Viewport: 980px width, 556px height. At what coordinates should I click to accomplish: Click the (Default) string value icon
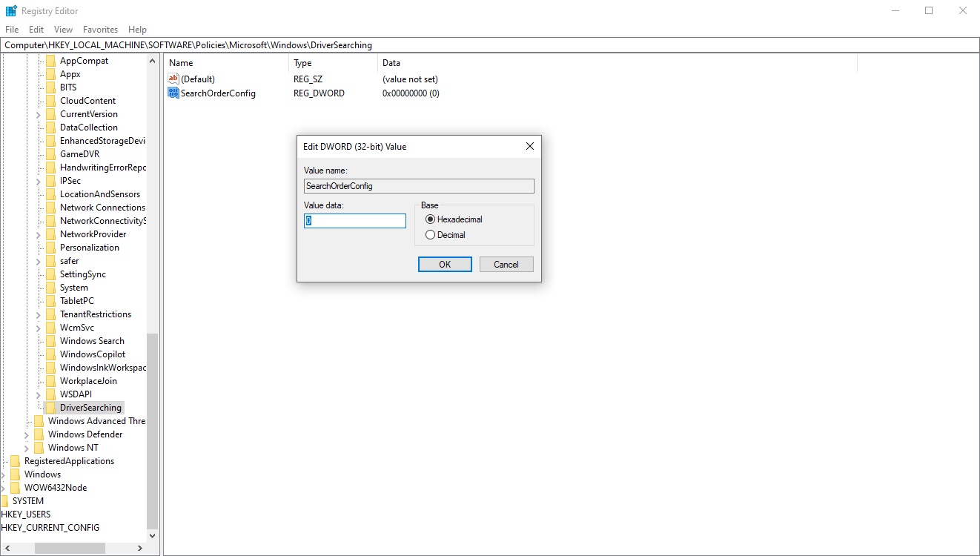173,79
